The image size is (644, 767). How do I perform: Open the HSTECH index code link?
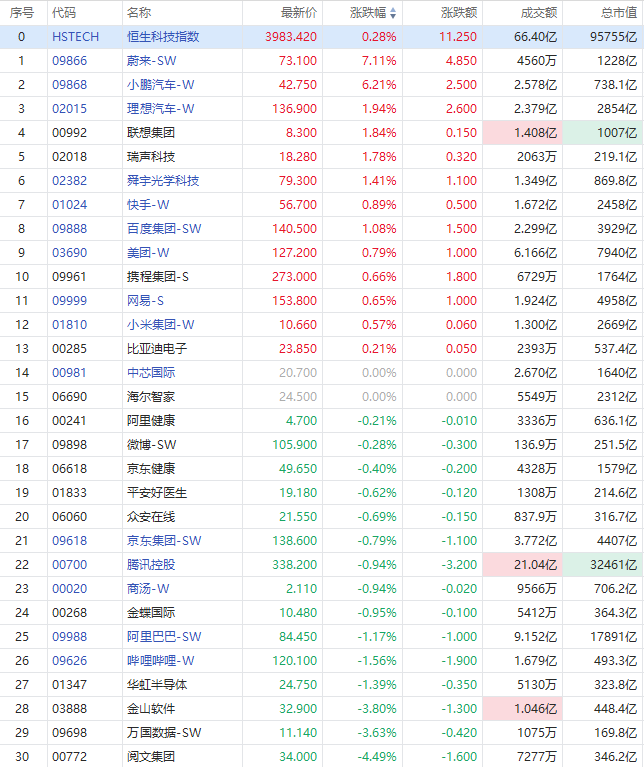[75, 37]
